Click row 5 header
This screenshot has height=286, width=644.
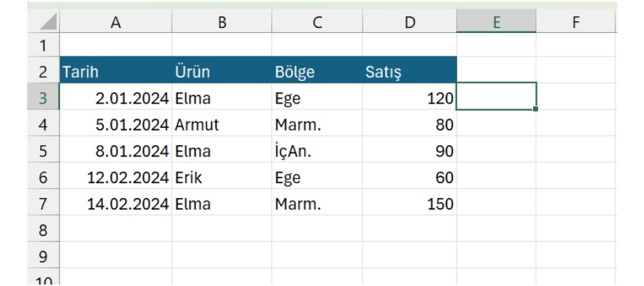click(43, 151)
